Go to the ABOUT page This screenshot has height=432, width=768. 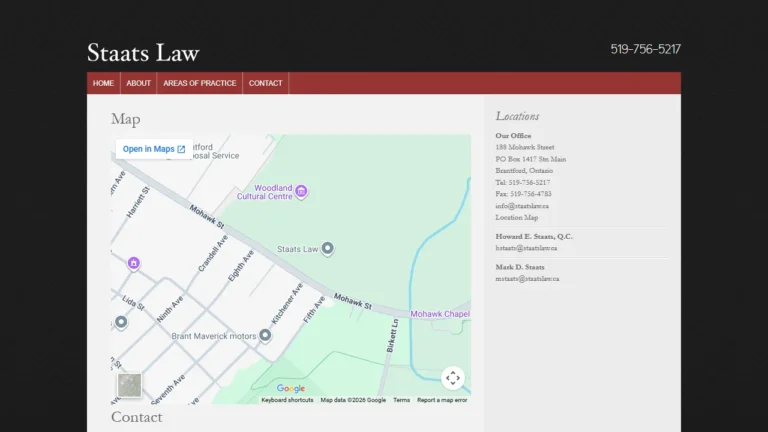139,83
